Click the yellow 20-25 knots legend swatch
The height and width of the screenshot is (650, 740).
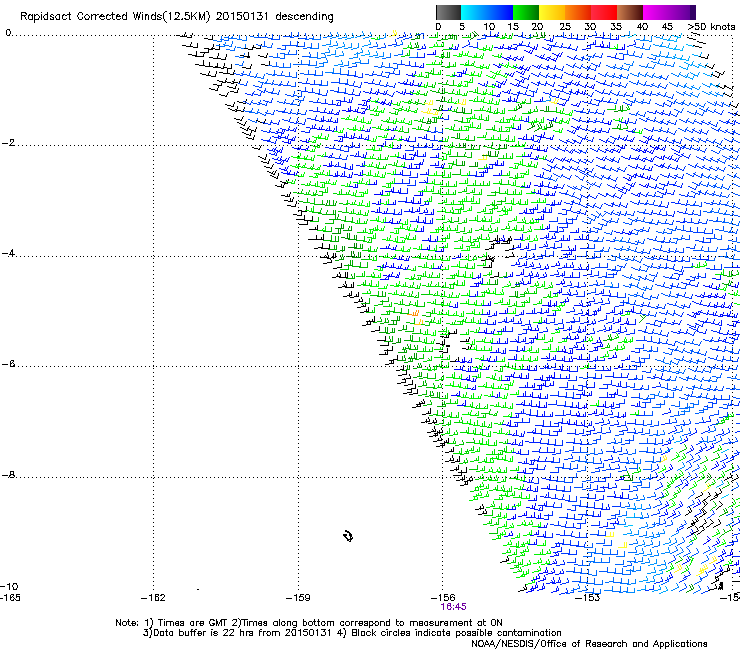[552, 12]
